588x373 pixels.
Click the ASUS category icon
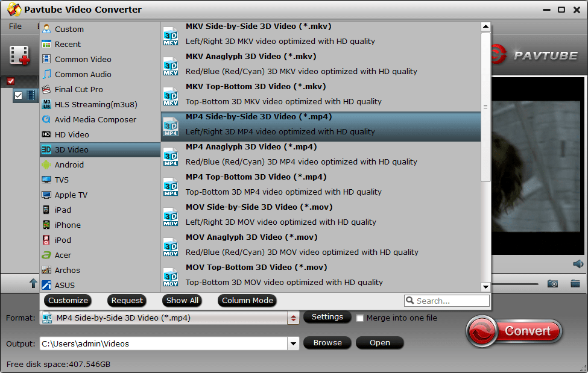[x=46, y=285]
